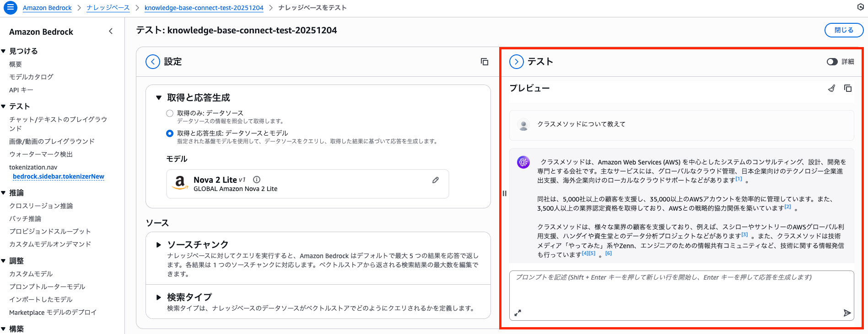Click the user avatar icon in chat

coord(523,125)
